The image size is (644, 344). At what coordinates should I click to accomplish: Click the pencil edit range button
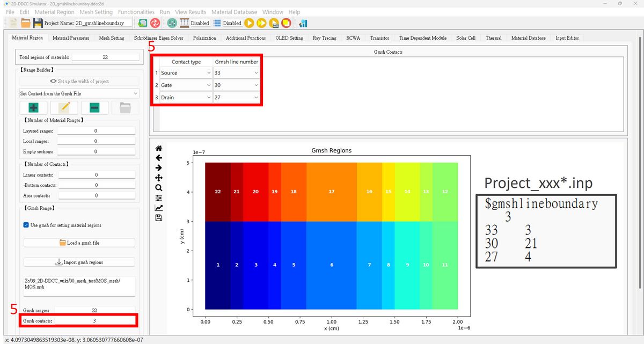click(64, 107)
